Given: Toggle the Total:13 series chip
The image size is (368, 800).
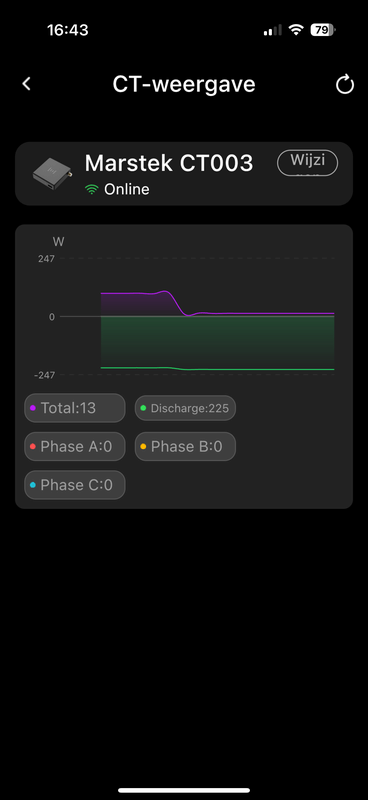Looking at the screenshot, I should (75, 408).
